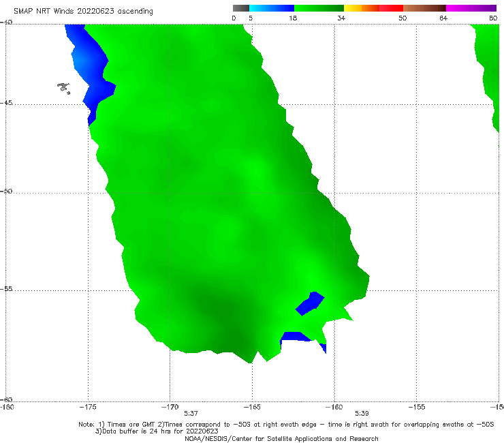Click the 'Data buffer is 24 hrs' note
Viewport: 504px width, 443px height.
(157, 431)
